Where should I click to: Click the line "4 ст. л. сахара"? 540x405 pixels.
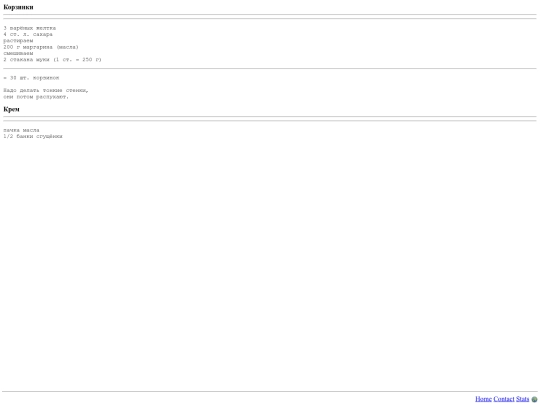tap(28, 34)
